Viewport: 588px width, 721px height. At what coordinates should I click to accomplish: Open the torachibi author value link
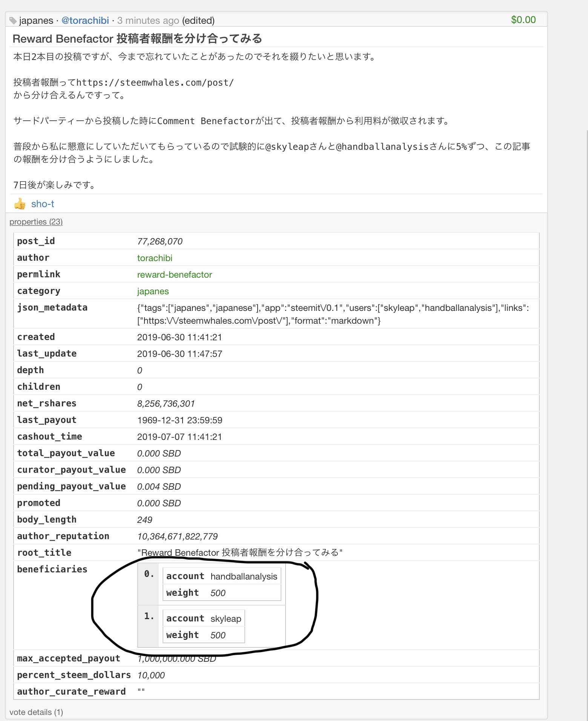(x=155, y=258)
